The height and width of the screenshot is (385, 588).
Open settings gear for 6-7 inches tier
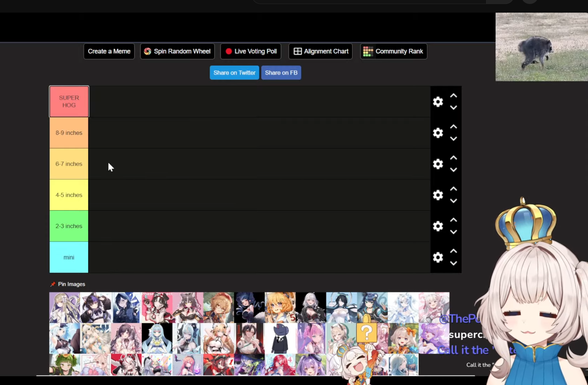pos(438,164)
